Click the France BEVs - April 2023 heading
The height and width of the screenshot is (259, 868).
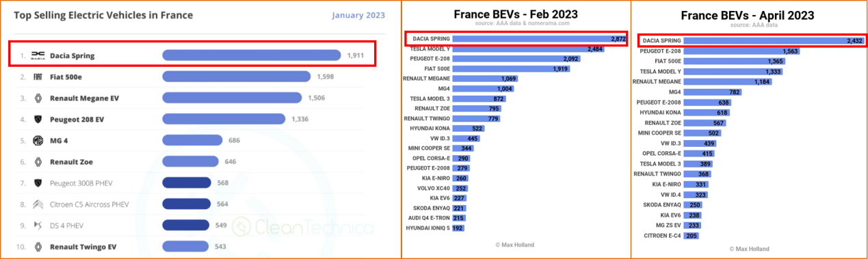[748, 15]
